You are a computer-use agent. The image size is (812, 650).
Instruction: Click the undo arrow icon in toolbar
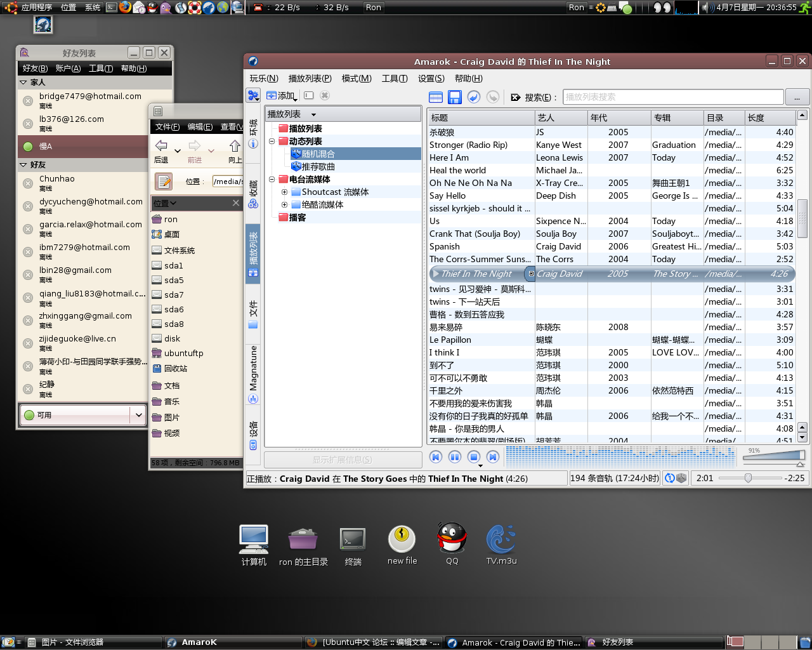click(474, 97)
